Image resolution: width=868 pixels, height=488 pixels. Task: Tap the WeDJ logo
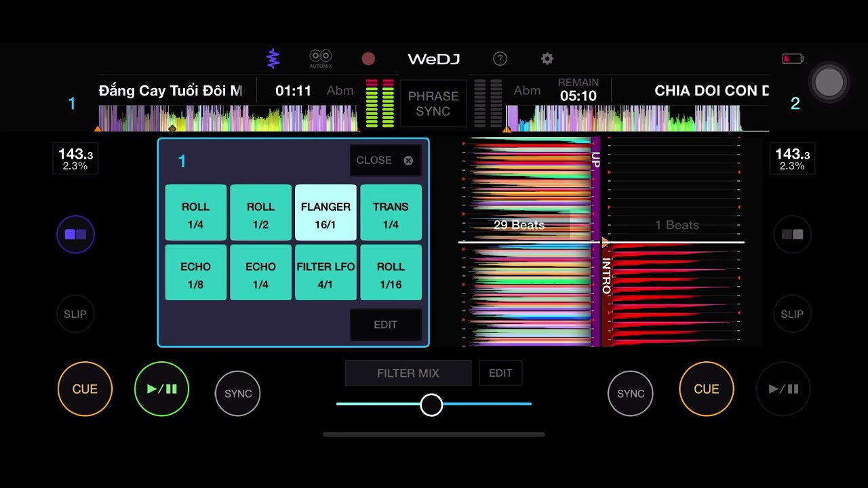434,59
